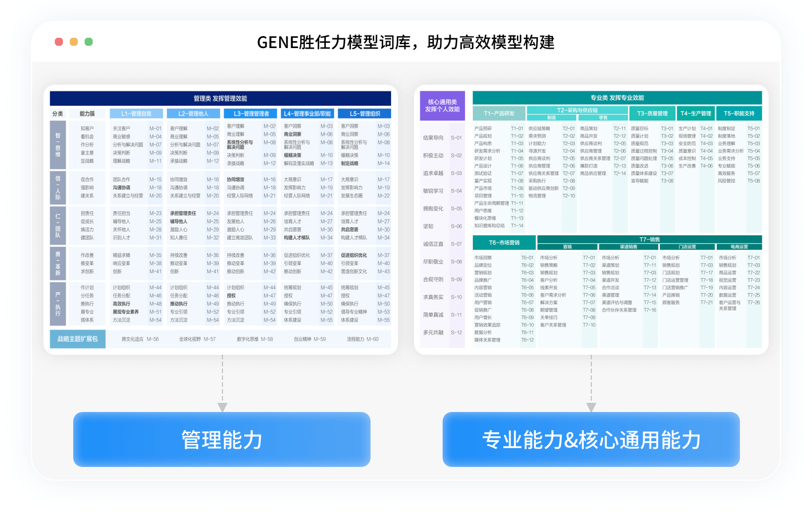
Task: Click the 核心通用类 purple header block
Action: coord(442,105)
